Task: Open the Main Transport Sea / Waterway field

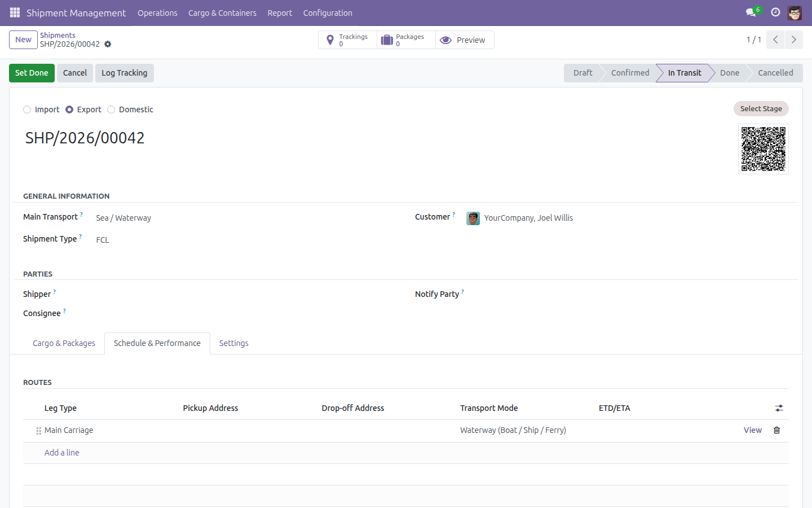Action: tap(248, 218)
